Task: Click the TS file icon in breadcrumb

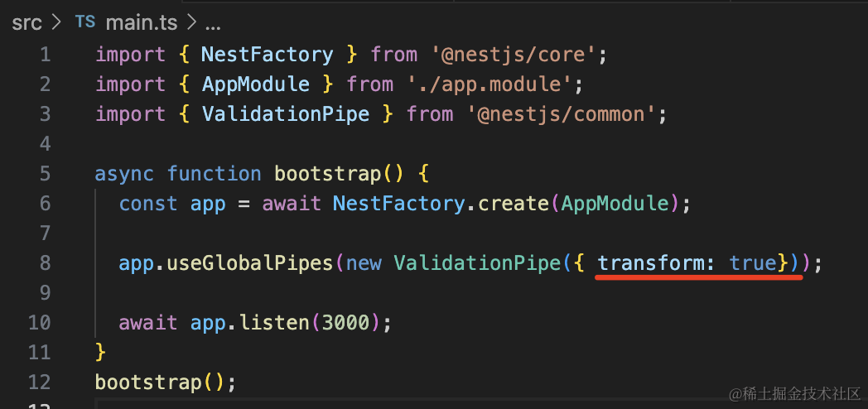Action: pyautogui.click(x=85, y=22)
